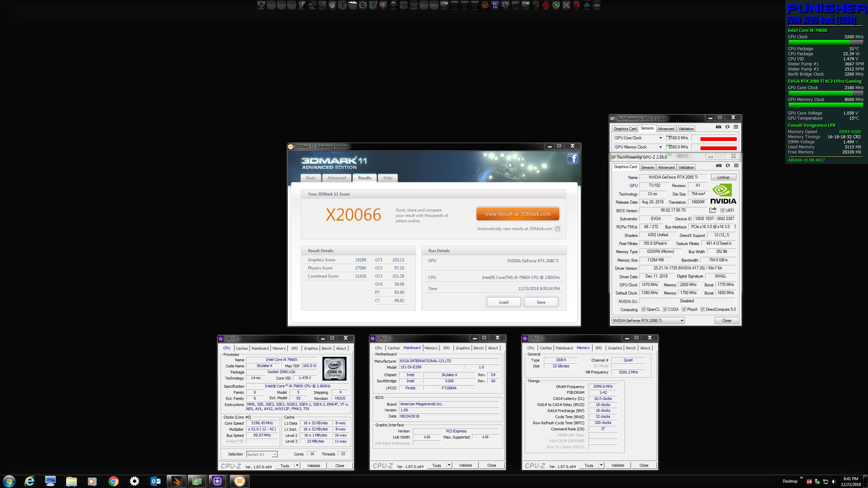Screen dimensions: 868x488
Task: Click View Result at 3DMark.com button
Action: pyautogui.click(x=517, y=214)
